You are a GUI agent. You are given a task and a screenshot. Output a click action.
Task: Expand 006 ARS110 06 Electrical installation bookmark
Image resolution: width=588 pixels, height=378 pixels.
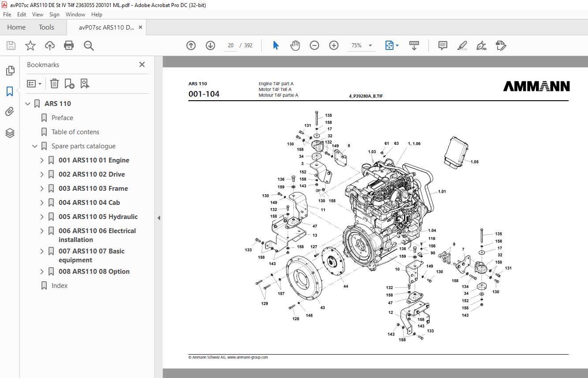point(42,231)
